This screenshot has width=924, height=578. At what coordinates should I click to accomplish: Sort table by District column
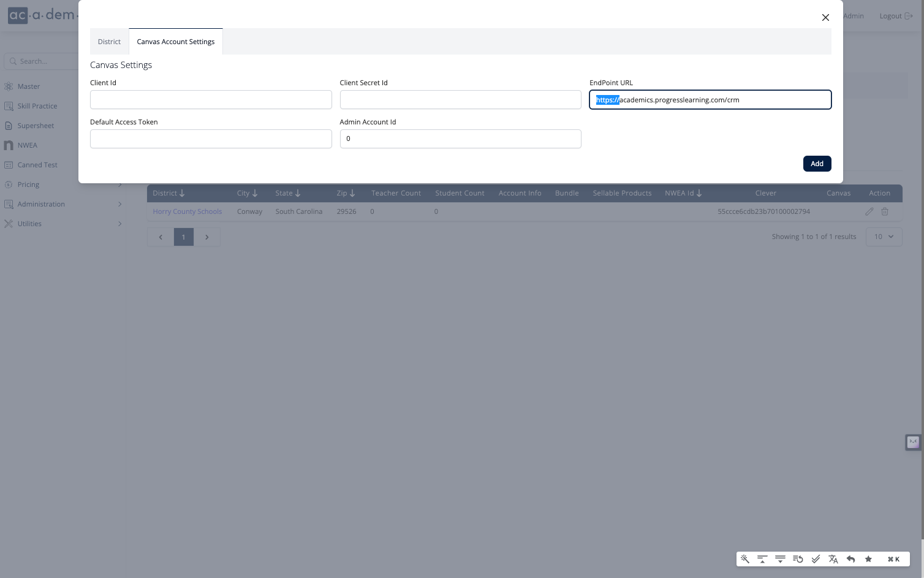point(169,193)
